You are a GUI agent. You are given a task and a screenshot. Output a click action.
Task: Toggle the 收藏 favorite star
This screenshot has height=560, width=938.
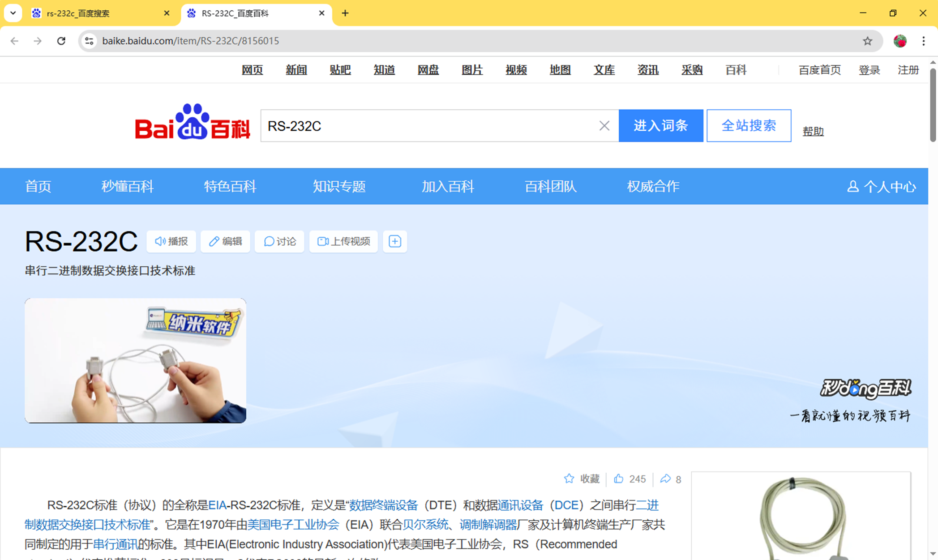(x=569, y=479)
